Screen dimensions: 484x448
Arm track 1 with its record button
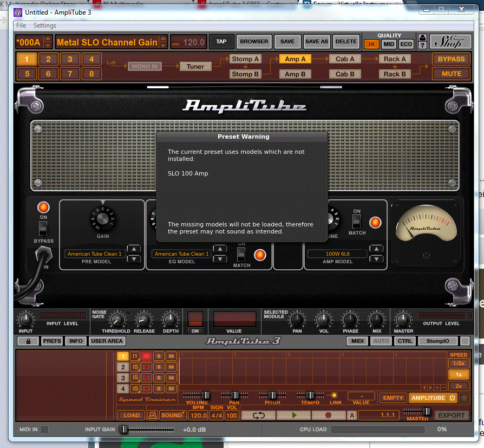pos(146,356)
